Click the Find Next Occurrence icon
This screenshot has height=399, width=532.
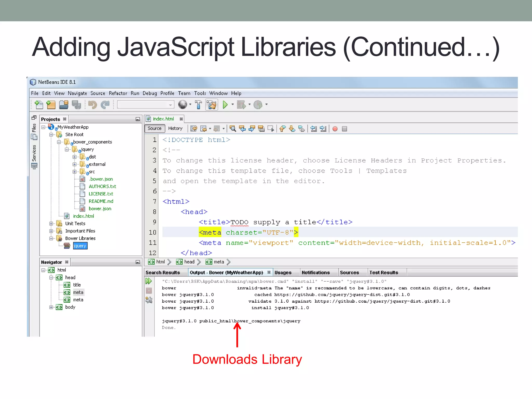252,129
